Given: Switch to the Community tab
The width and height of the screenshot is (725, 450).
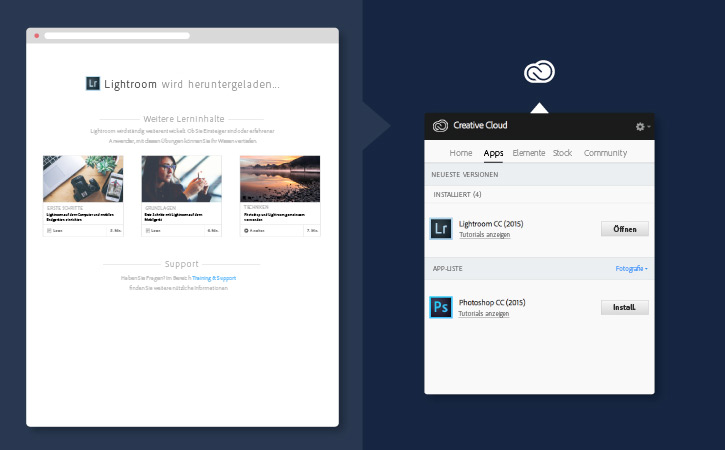Looking at the screenshot, I should coord(605,153).
